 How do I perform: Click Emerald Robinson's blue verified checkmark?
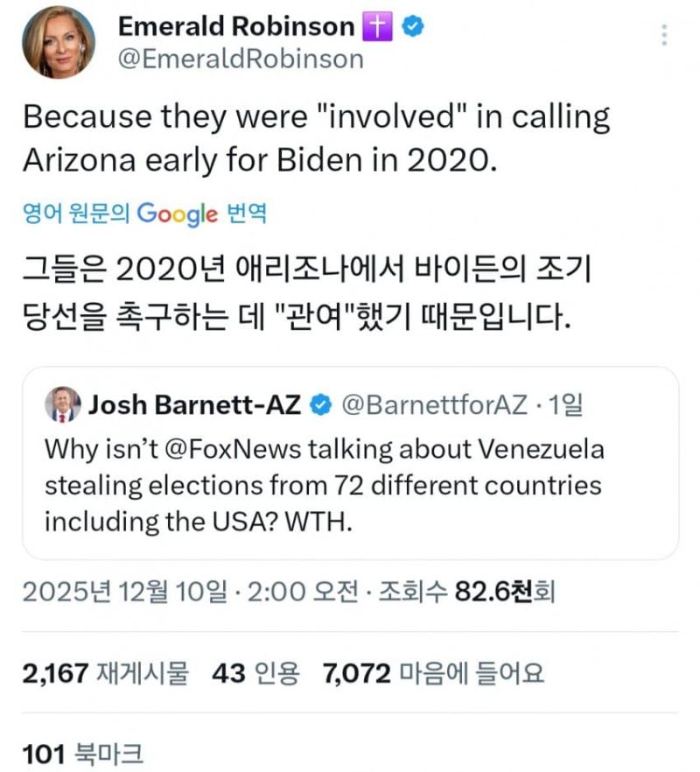pyautogui.click(x=413, y=27)
